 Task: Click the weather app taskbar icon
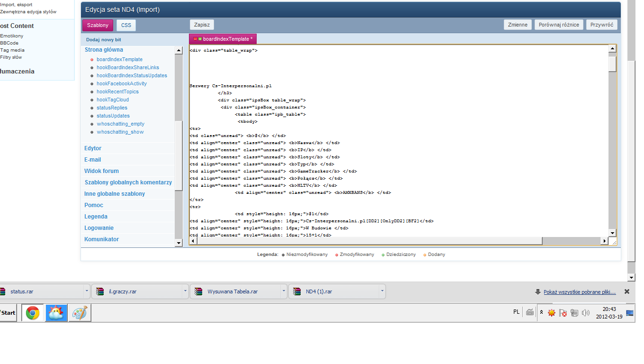tap(56, 313)
